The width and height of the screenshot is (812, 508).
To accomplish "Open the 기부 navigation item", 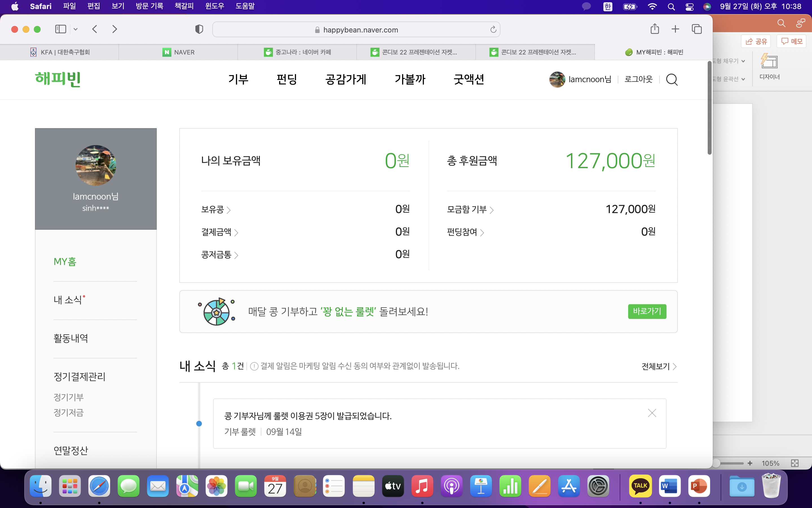I will 238,79.
